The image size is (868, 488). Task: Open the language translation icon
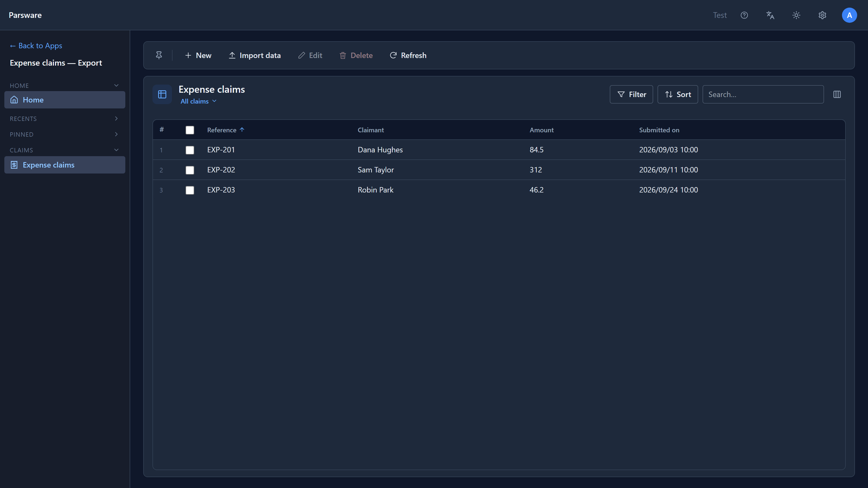770,15
